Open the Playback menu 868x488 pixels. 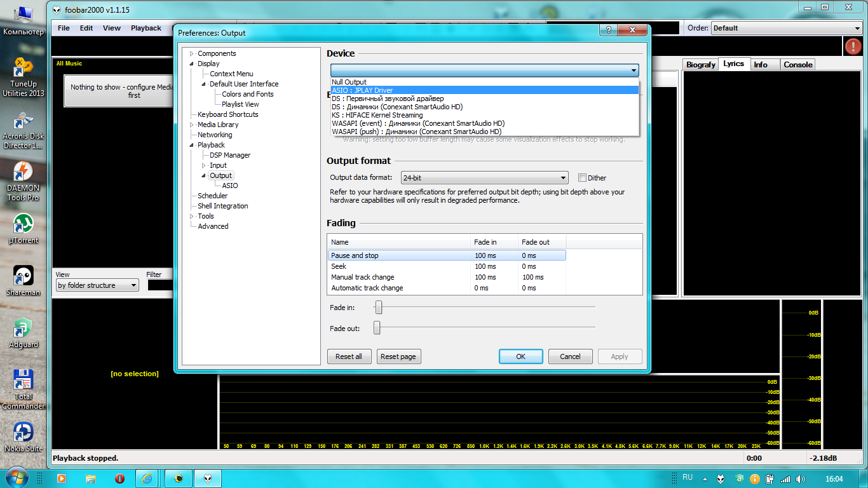point(146,28)
